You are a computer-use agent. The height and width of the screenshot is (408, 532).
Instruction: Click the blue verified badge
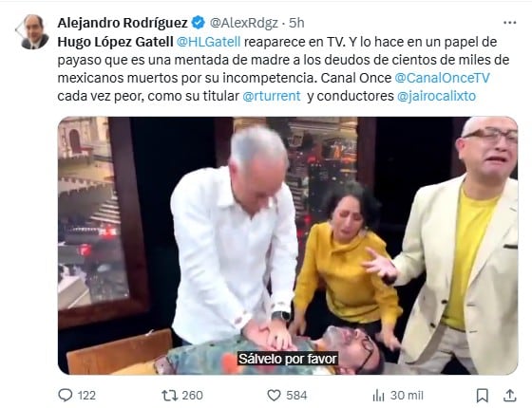(x=199, y=23)
